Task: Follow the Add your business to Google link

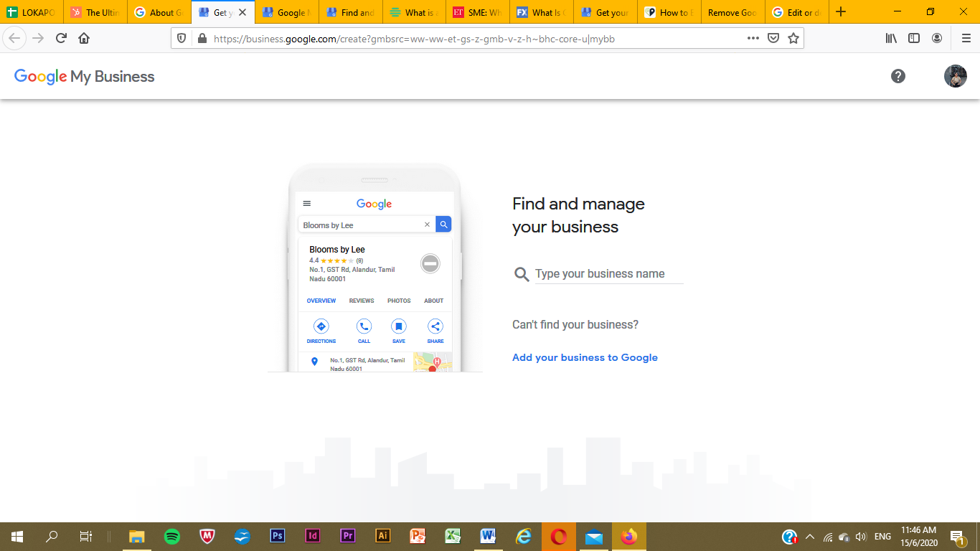Action: click(585, 357)
